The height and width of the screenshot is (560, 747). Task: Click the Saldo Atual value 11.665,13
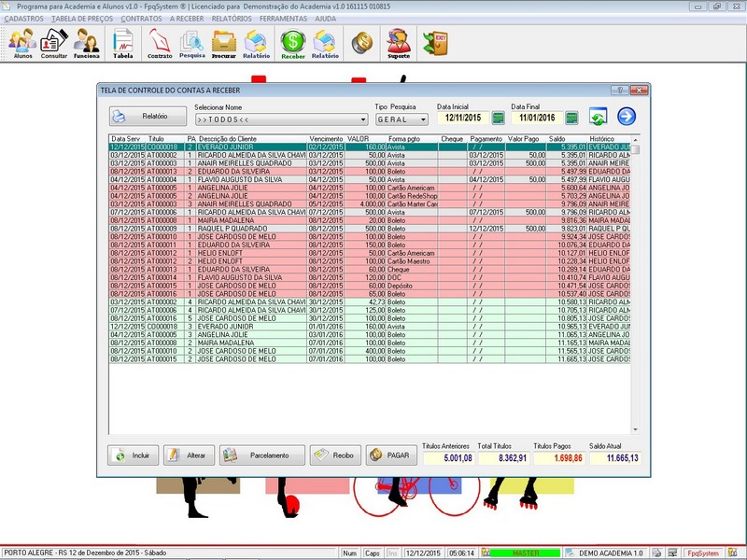click(x=615, y=458)
